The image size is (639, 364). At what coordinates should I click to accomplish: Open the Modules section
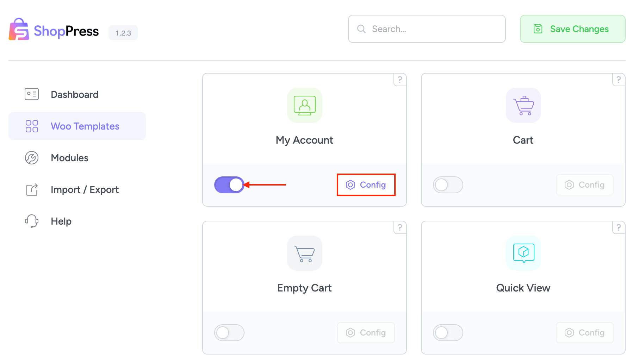click(69, 158)
